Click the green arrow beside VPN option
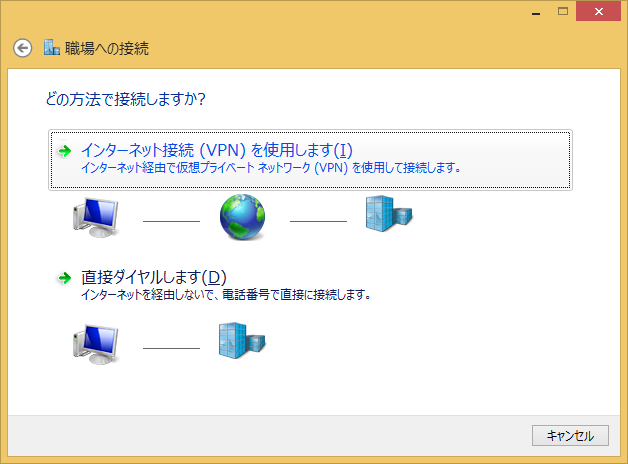This screenshot has height=464, width=628. [x=65, y=151]
